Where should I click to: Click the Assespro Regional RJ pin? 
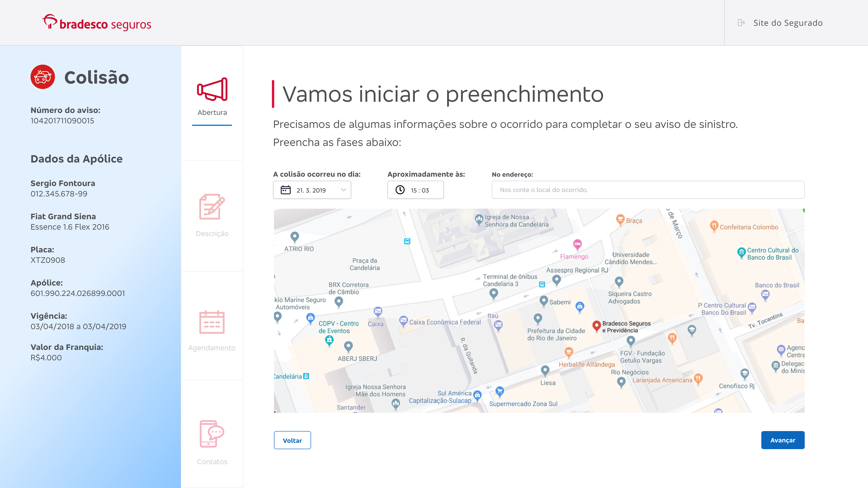point(556,280)
